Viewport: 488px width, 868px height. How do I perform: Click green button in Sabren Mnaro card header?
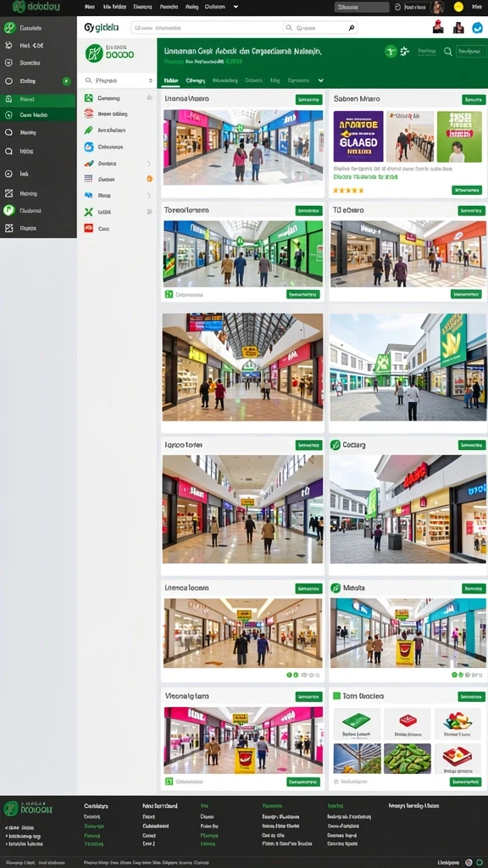pyautogui.click(x=474, y=100)
